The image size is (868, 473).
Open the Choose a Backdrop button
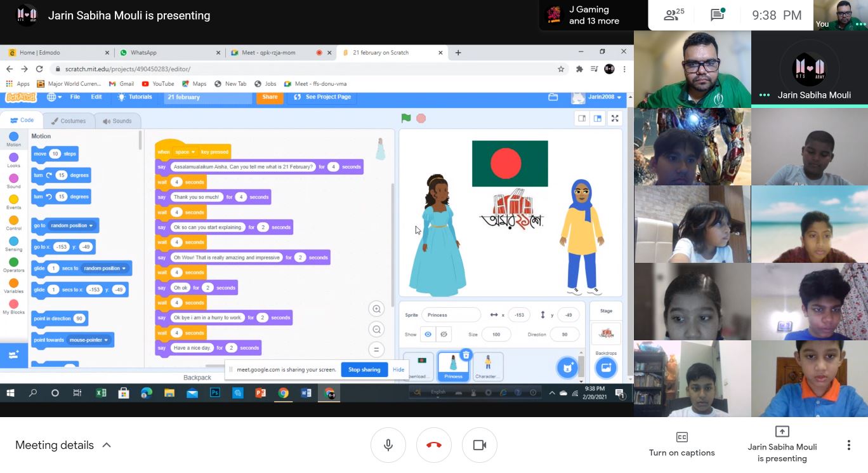pyautogui.click(x=605, y=368)
